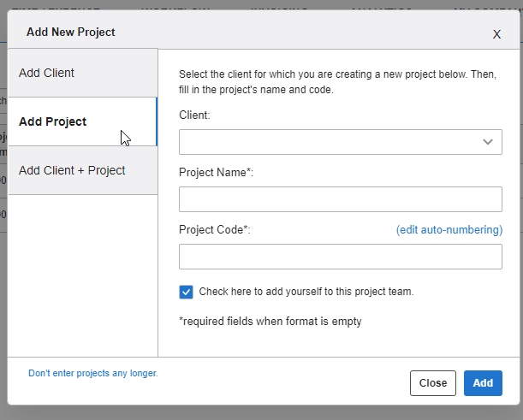Click the '*required fields when format is empty' note
This screenshot has width=523, height=420.
click(x=270, y=322)
